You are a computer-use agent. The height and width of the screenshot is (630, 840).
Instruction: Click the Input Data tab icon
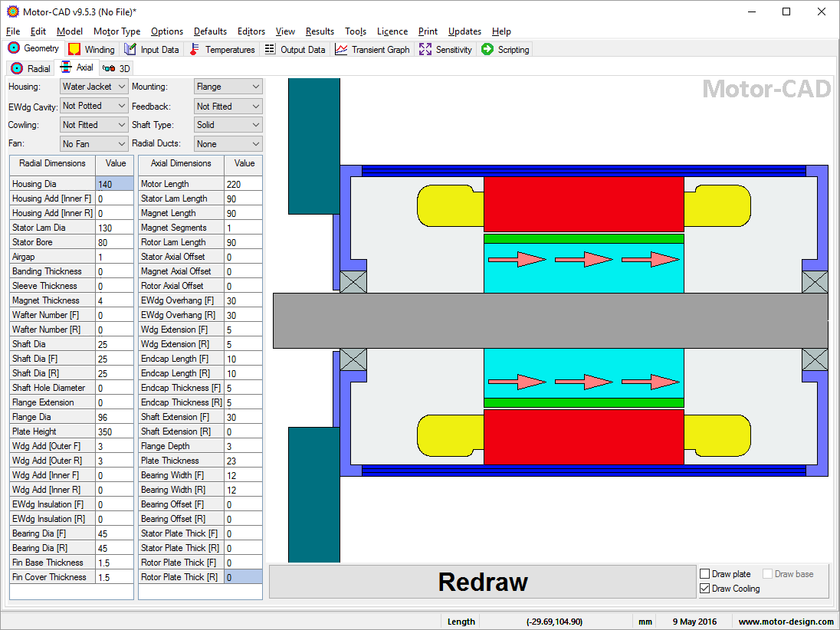pos(130,49)
